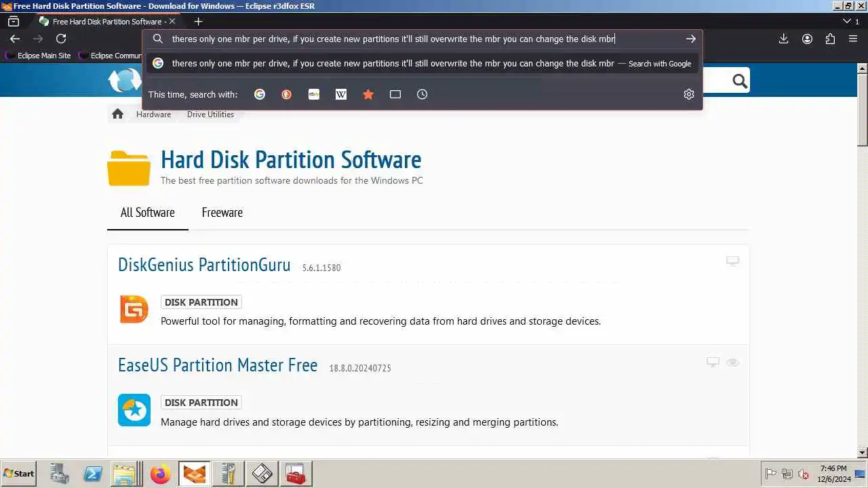The image size is (868, 488).
Task: Click the Action Center flag tray icon
Action: click(x=771, y=474)
